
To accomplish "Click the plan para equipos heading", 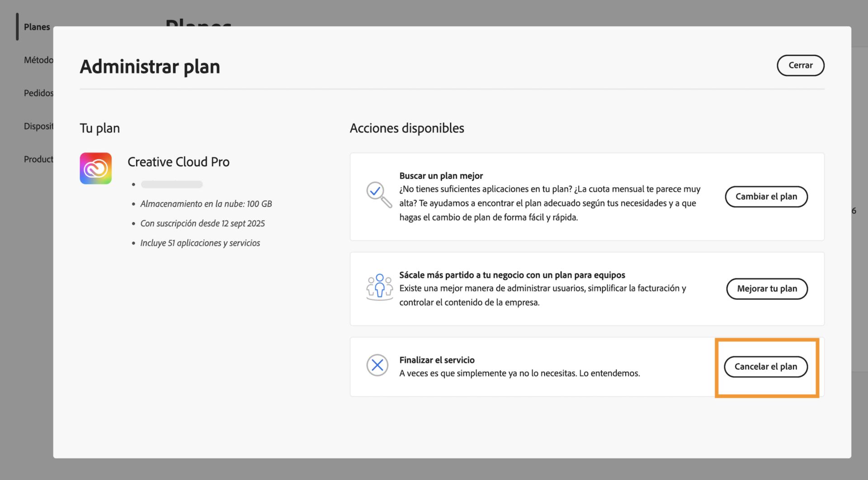I will click(x=512, y=275).
